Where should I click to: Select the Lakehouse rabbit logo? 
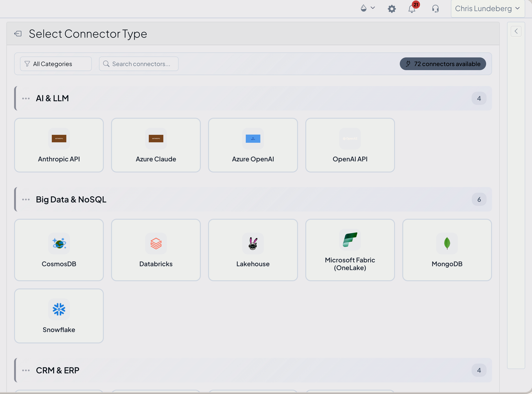[253, 244]
